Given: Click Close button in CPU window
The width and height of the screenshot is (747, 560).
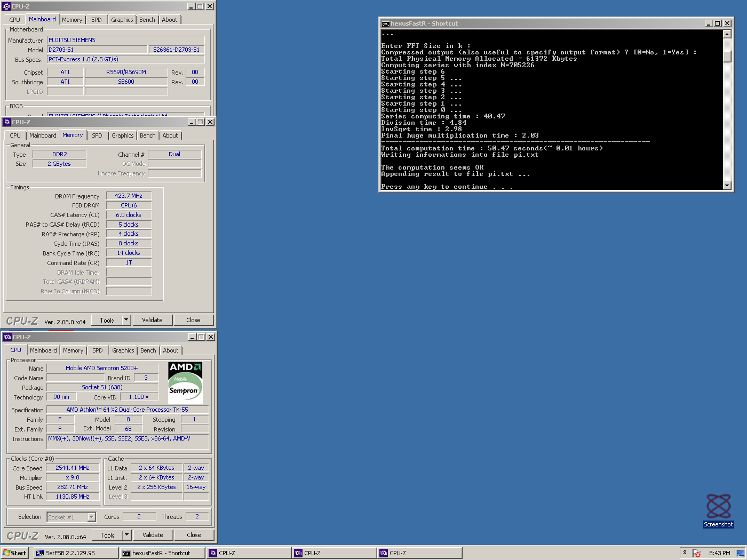Looking at the screenshot, I should tap(194, 535).
